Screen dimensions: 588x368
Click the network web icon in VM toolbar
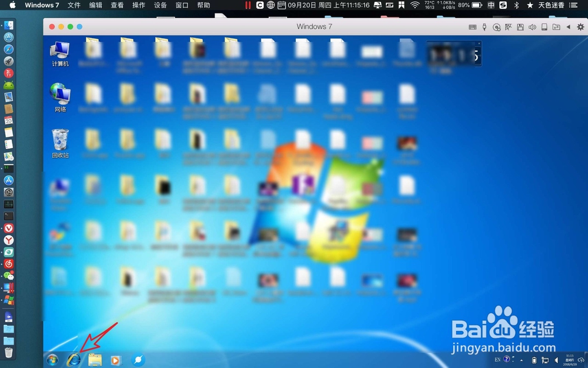tap(508, 27)
